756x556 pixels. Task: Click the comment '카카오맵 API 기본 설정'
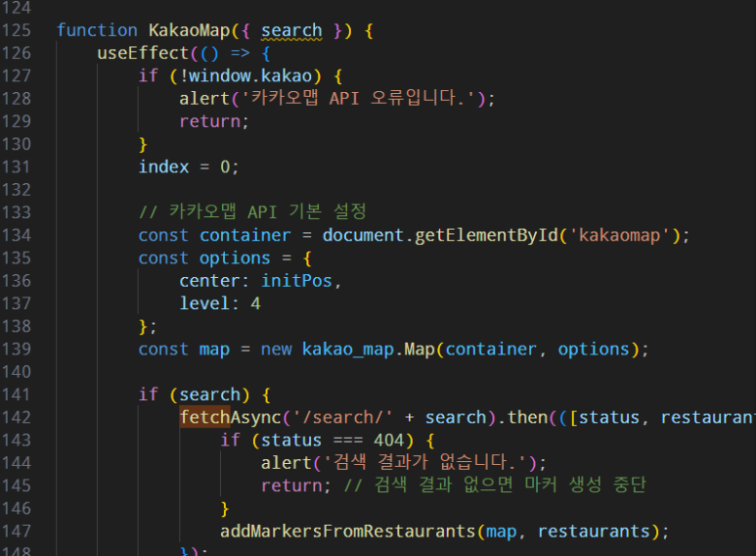(x=252, y=211)
